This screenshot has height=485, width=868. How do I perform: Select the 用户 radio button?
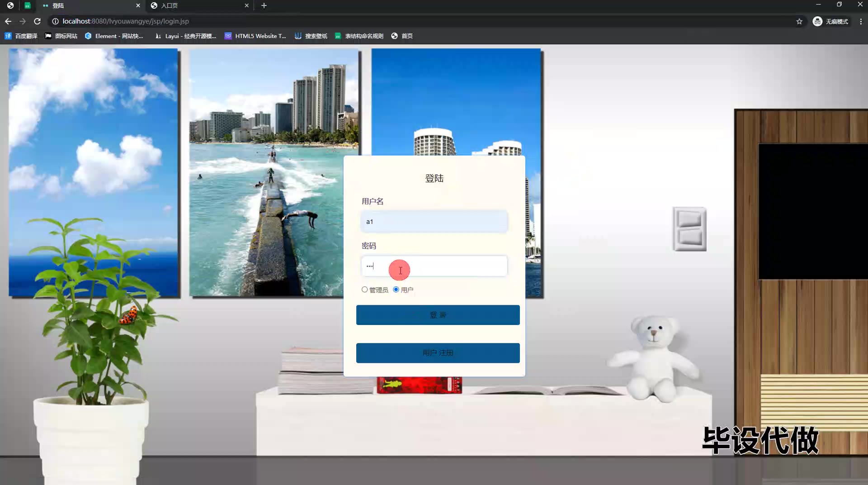click(x=396, y=290)
